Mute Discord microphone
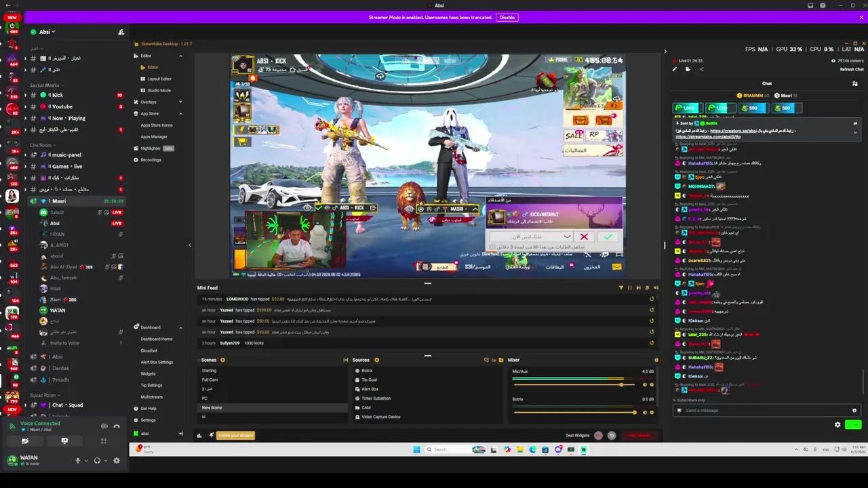The image size is (868, 488). pos(77,461)
